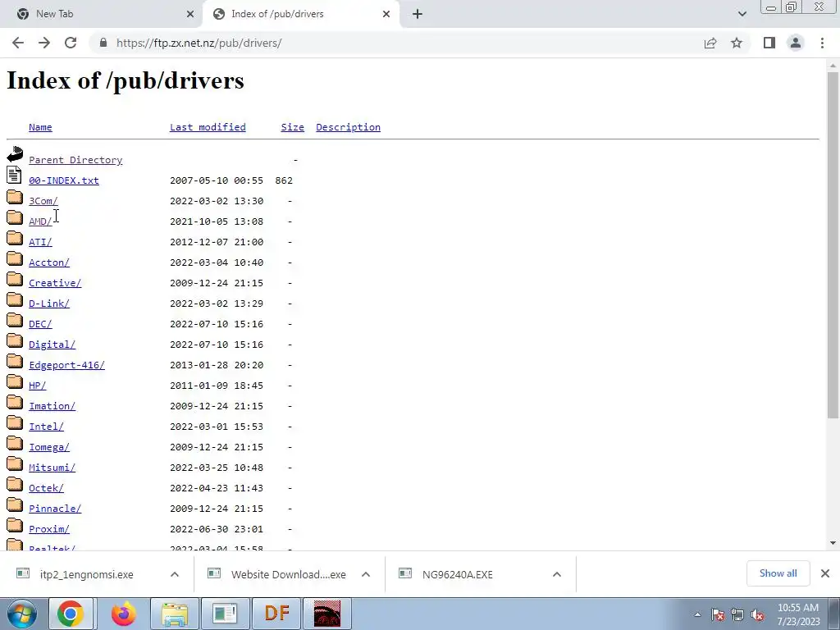Open the browser side panel
The width and height of the screenshot is (840, 630).
(x=769, y=43)
